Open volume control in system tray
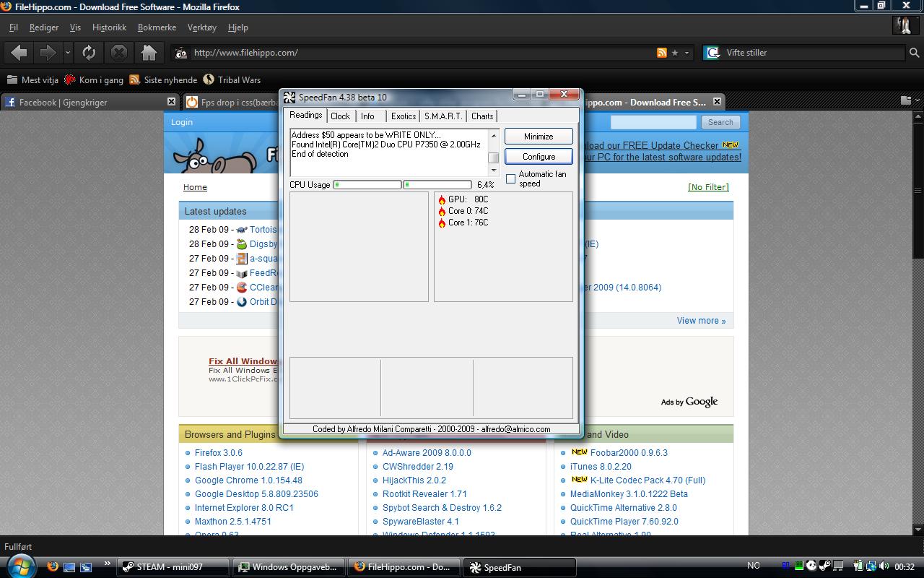The image size is (924, 578). coord(884,566)
